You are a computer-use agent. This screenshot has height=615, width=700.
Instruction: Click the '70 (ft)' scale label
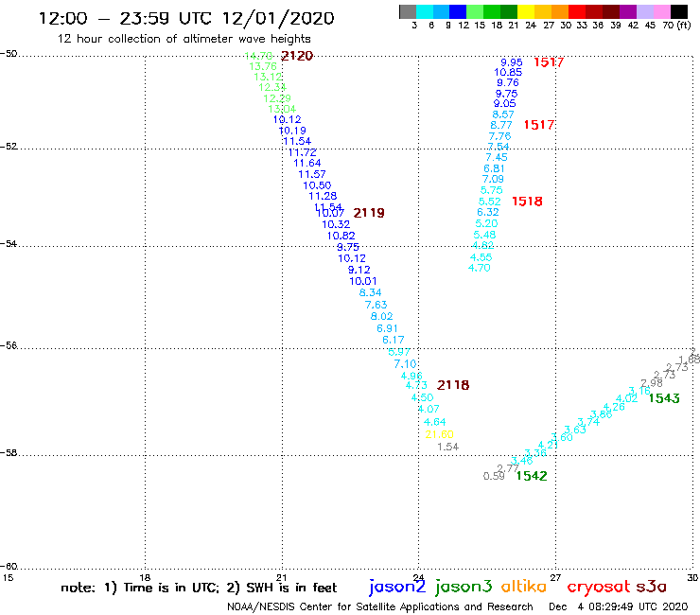click(x=676, y=26)
